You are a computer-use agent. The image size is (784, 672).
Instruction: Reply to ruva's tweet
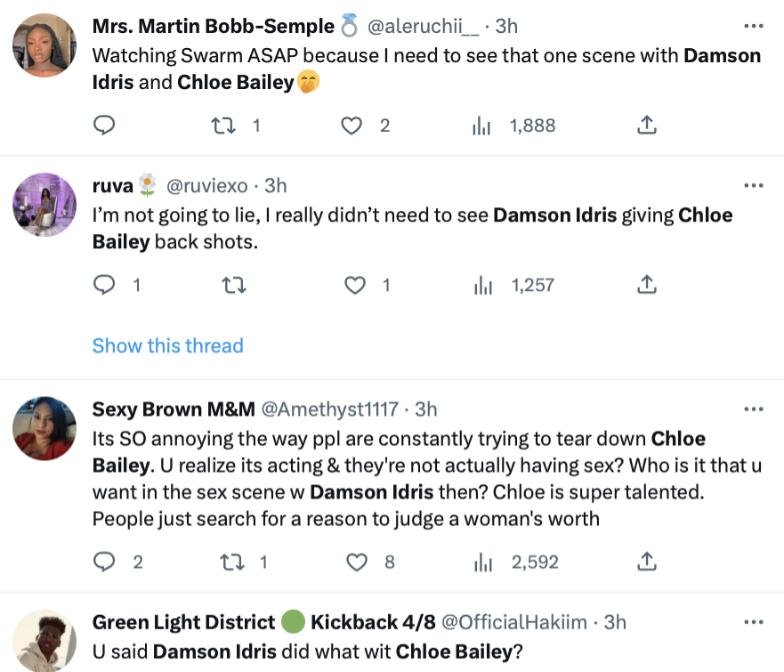(x=104, y=285)
